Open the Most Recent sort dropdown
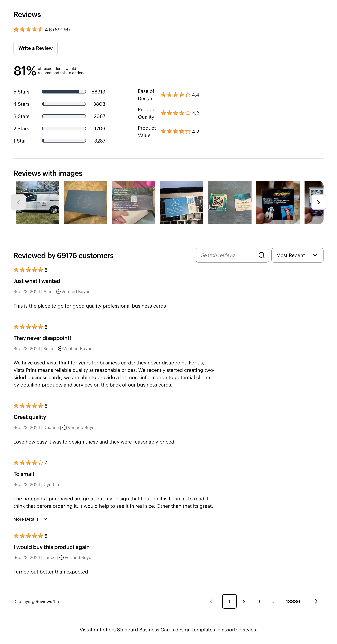 [297, 255]
